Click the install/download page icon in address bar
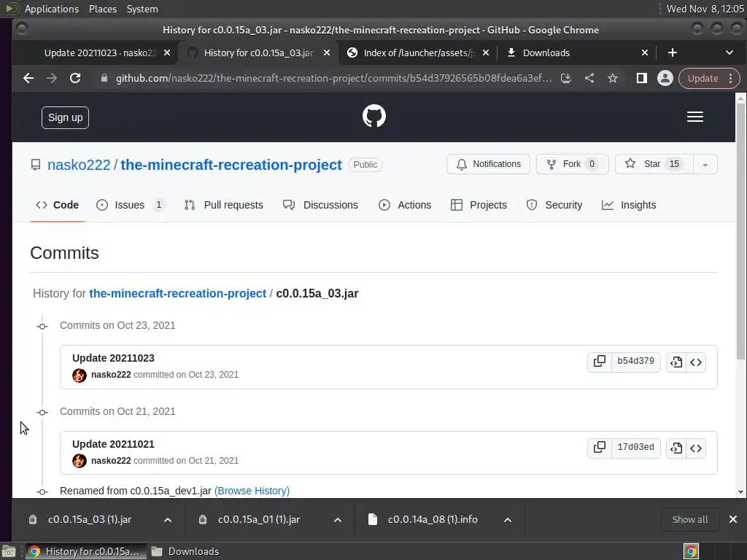The width and height of the screenshot is (747, 560). pos(566,78)
